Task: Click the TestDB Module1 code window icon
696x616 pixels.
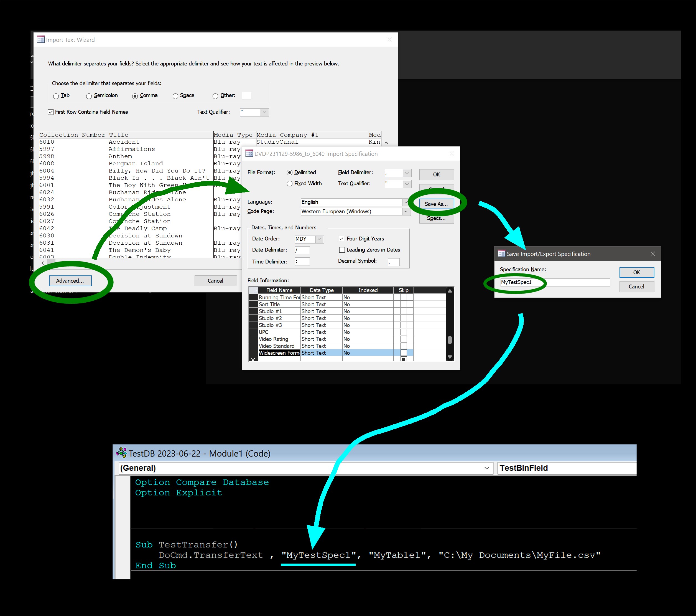Action: pos(121,453)
